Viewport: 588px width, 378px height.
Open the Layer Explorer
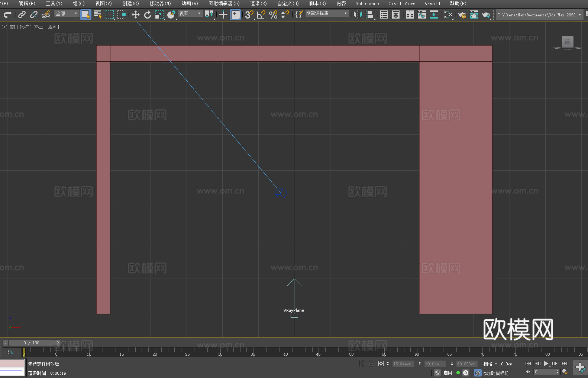click(396, 14)
